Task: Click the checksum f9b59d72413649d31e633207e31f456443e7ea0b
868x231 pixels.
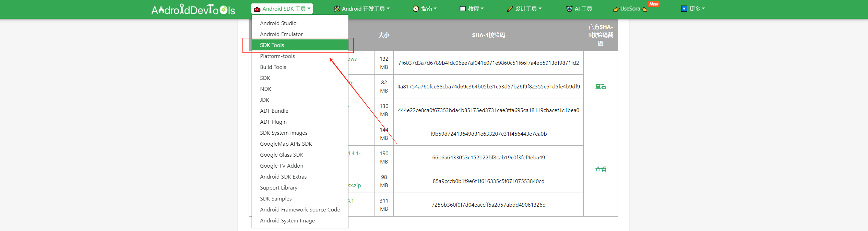Action: pos(488,134)
